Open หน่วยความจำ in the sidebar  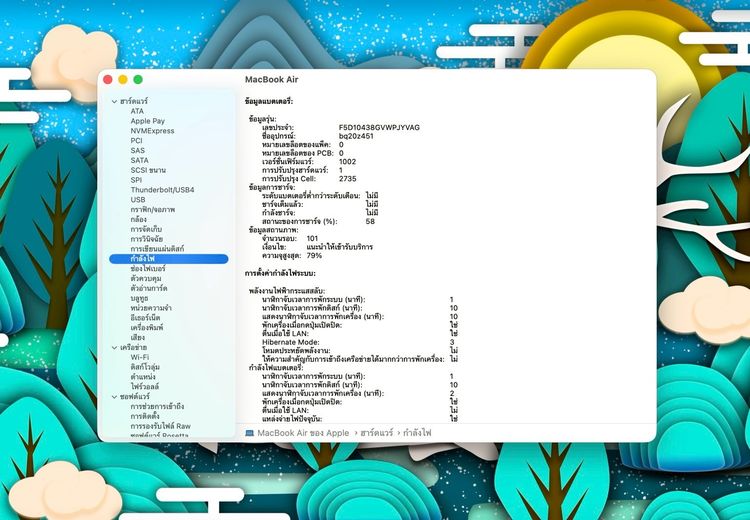tap(151, 308)
